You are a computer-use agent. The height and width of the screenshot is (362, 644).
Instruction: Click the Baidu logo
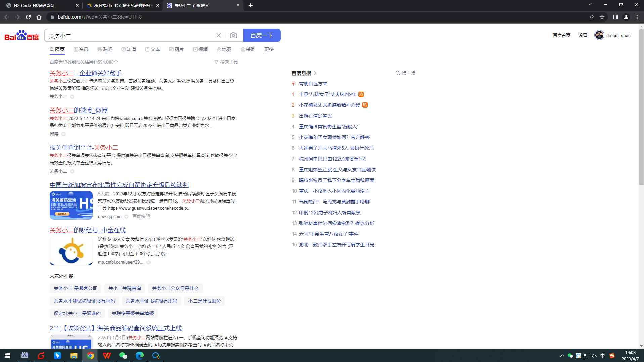click(22, 35)
